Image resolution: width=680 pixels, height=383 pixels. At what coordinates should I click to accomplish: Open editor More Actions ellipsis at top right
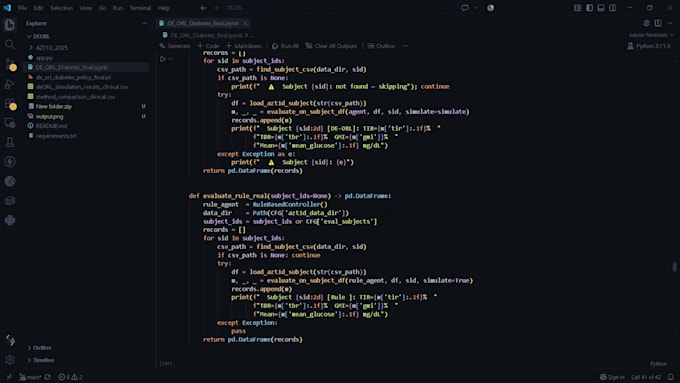[x=670, y=23]
